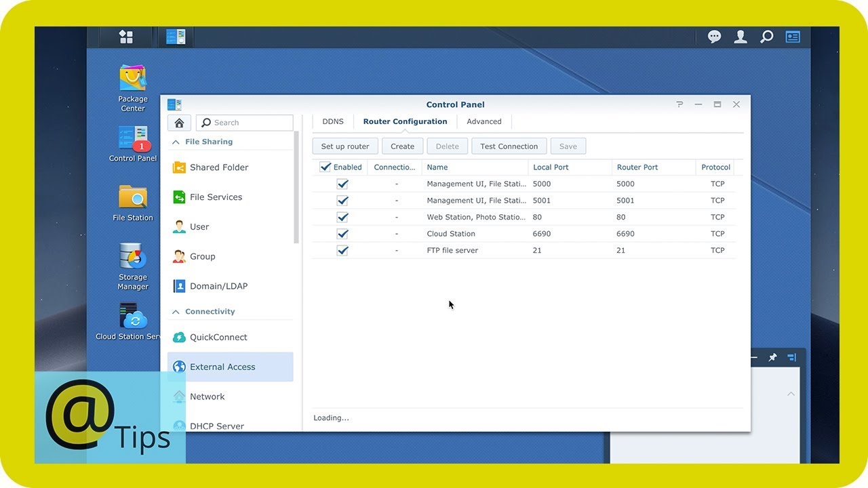Screen dimensions: 868x488
Task: Click the sidebar scrollbar
Action: [296, 188]
